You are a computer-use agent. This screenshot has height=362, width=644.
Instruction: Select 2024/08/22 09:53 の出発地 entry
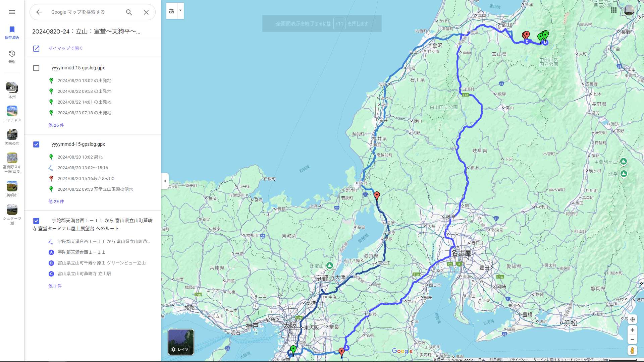pyautogui.click(x=84, y=91)
